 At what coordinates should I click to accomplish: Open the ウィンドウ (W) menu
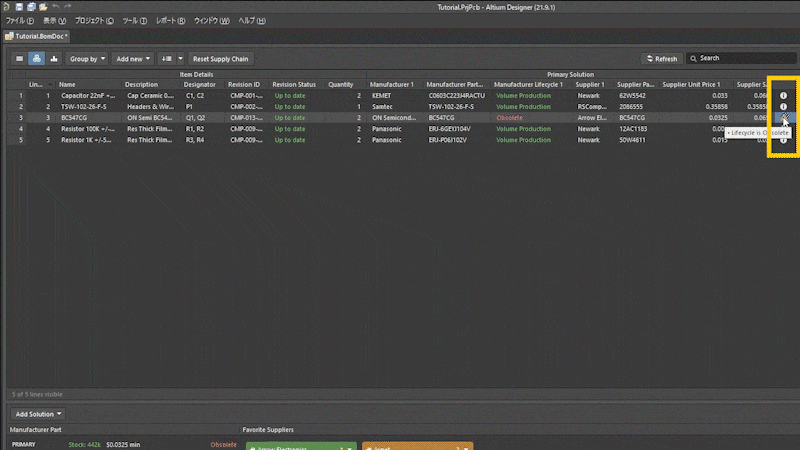(x=212, y=21)
